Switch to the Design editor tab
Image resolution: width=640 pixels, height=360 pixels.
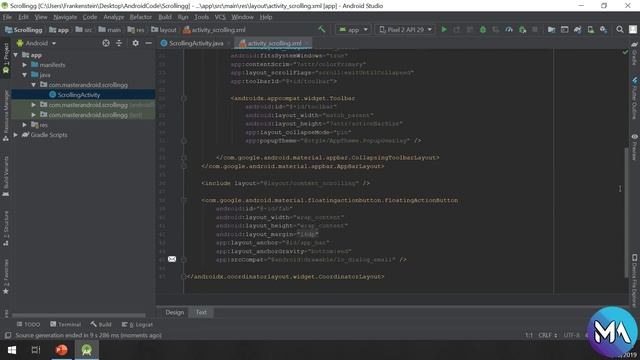(175, 312)
